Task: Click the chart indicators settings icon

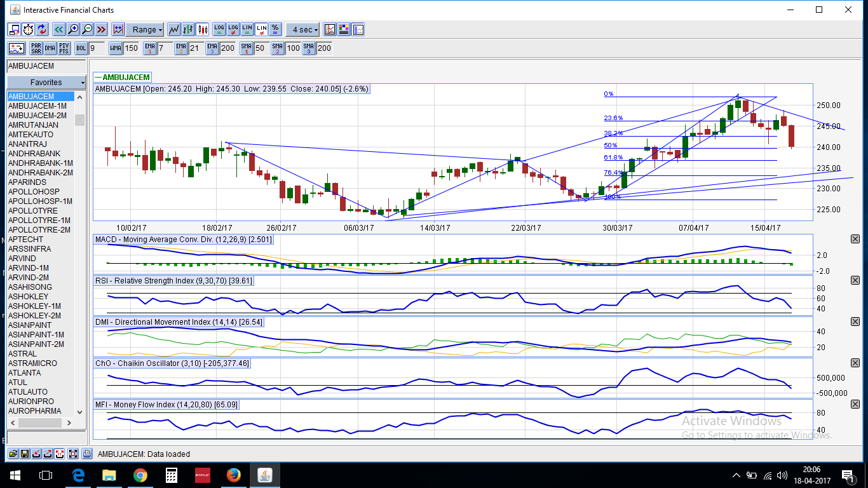Action: point(330,29)
